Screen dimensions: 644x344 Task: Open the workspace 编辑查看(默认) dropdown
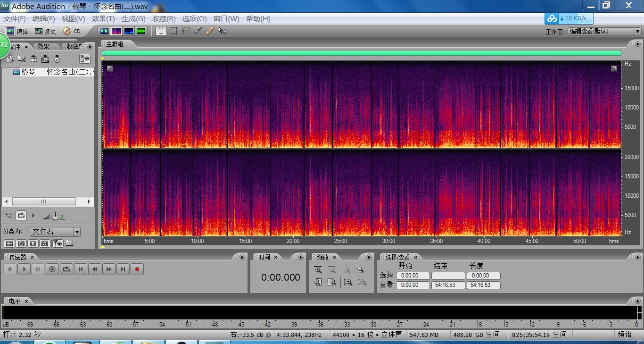point(604,31)
